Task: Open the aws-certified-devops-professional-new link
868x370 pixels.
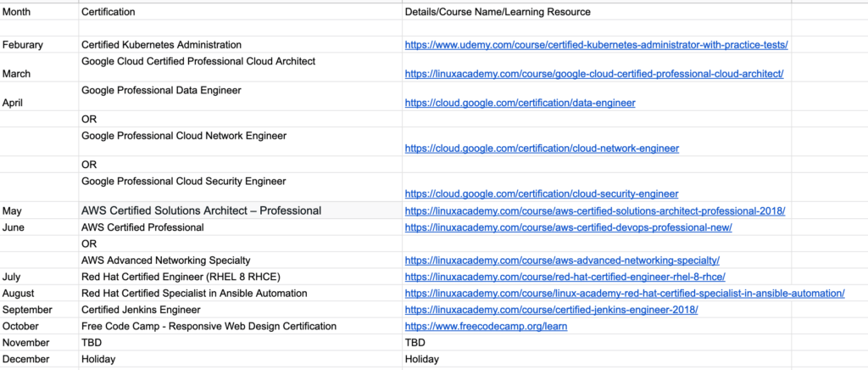Action: [x=569, y=227]
